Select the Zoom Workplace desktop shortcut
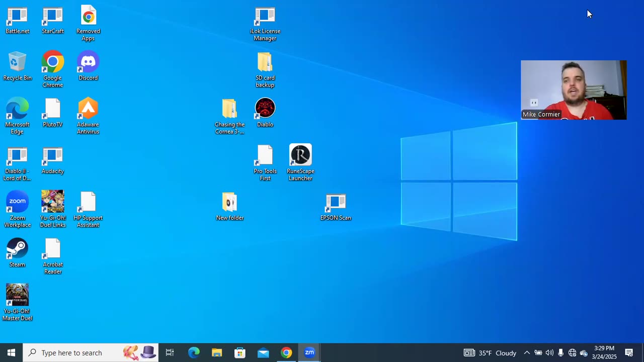Image resolution: width=644 pixels, height=362 pixels. [17, 210]
